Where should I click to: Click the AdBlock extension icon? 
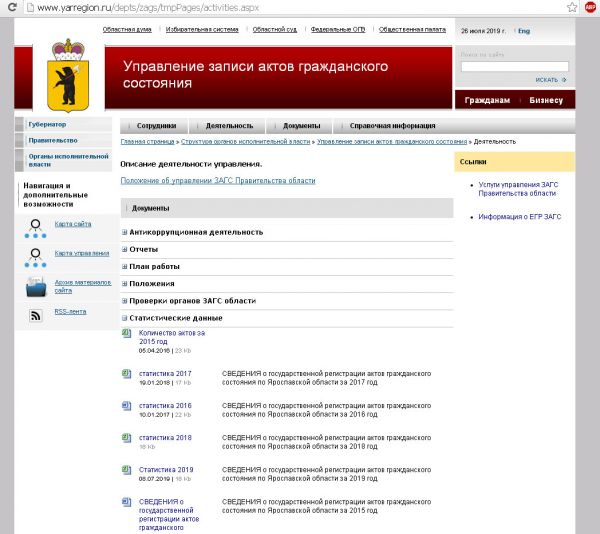pos(590,7)
